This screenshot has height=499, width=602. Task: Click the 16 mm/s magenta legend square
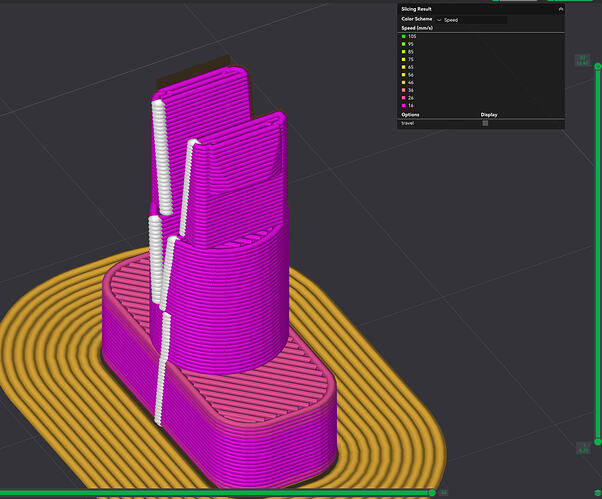tap(404, 106)
